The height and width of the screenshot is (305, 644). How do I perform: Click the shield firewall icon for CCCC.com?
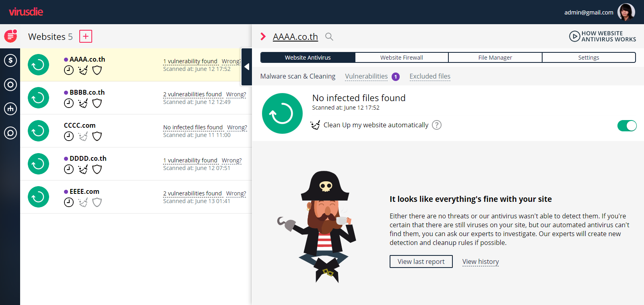(97, 136)
